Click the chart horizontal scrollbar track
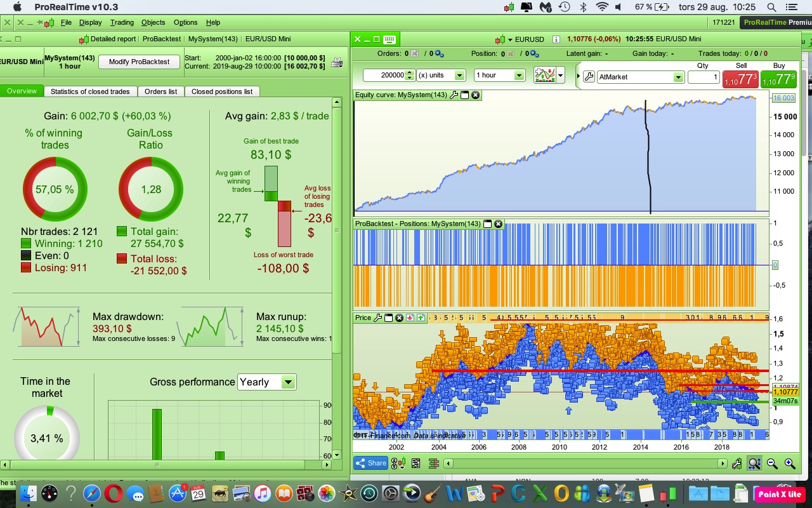The image size is (812, 508). (x=586, y=464)
